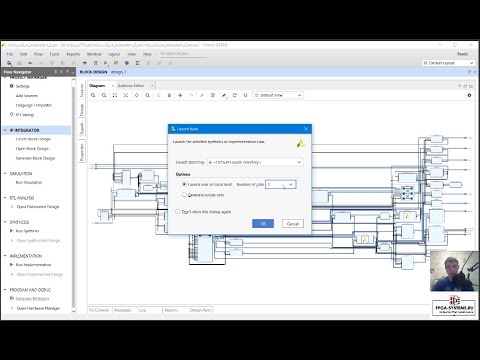Viewport: 480px width, 360px height.
Task: Click the green Run button in main toolbar
Action: click(106, 63)
